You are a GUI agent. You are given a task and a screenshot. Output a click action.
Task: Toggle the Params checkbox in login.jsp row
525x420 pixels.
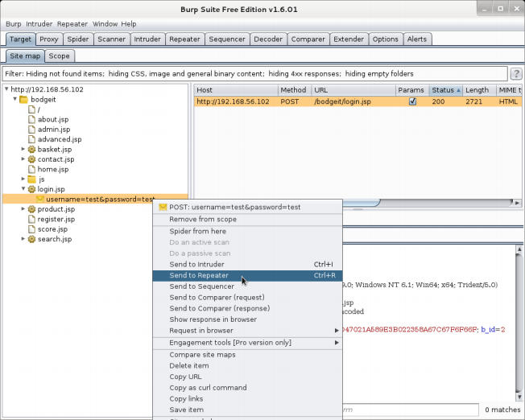[412, 101]
